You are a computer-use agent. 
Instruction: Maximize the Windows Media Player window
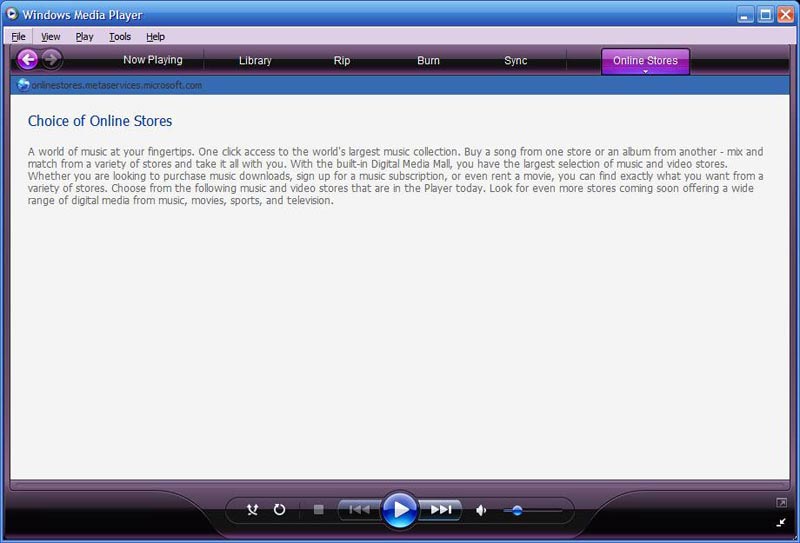tap(765, 14)
